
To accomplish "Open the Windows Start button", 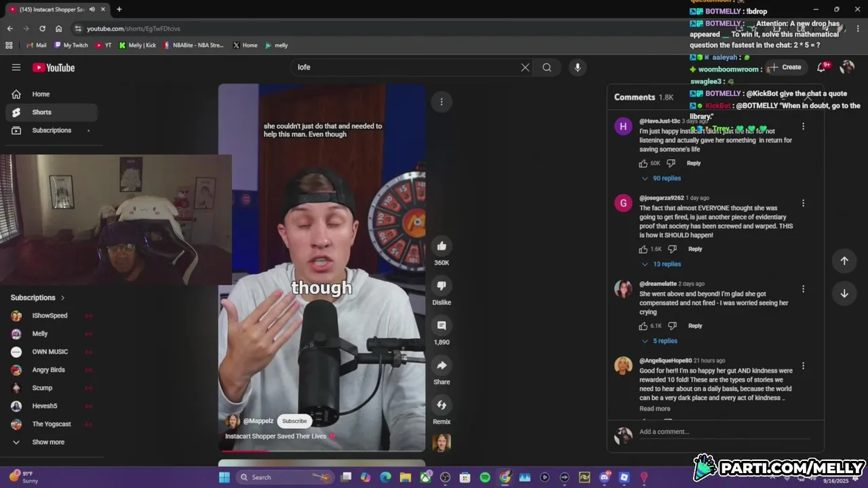I will (x=224, y=477).
